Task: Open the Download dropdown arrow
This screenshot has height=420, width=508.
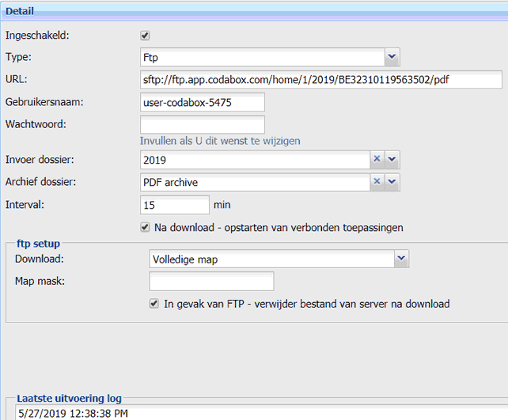Action: click(401, 259)
